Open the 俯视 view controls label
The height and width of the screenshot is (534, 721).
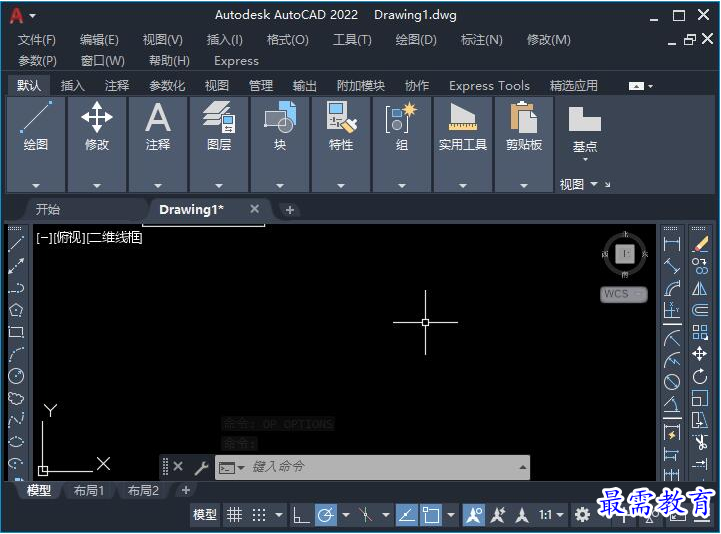click(69, 238)
